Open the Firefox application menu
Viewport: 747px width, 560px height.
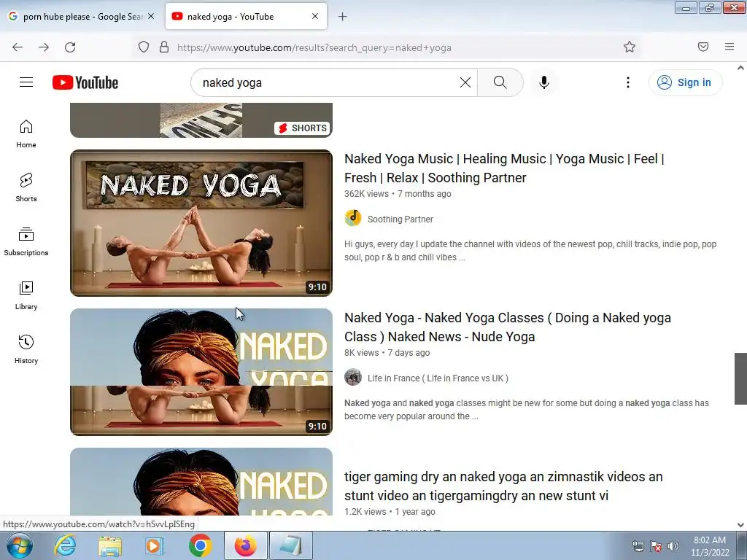point(729,47)
